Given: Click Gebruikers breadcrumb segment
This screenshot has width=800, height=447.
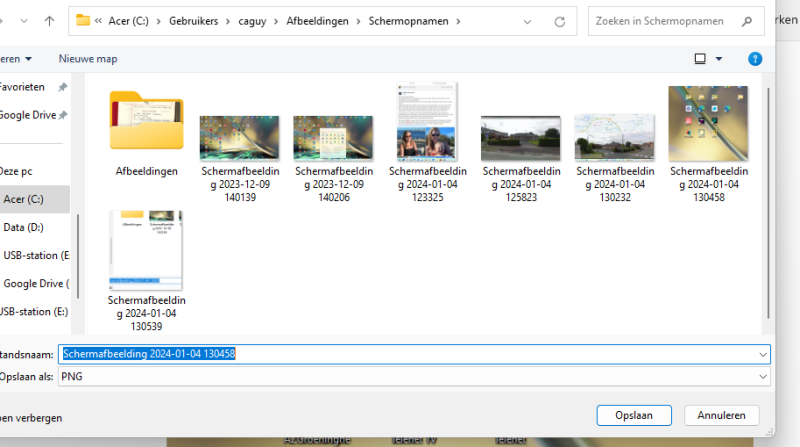Looking at the screenshot, I should coord(193,21).
